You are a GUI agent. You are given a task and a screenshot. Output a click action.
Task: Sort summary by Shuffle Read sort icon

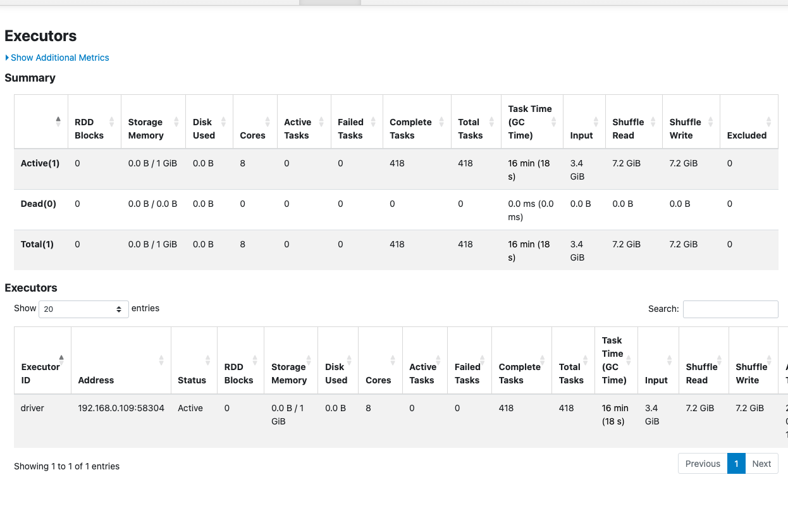pyautogui.click(x=653, y=122)
